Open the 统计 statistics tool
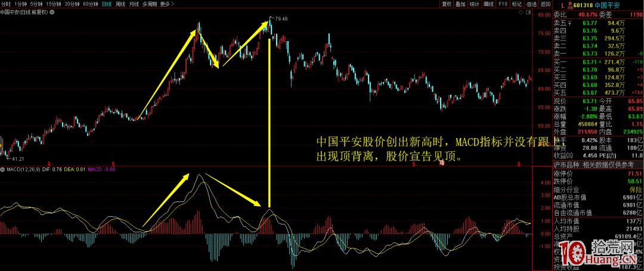This screenshot has height=271, width=644. 475,4
